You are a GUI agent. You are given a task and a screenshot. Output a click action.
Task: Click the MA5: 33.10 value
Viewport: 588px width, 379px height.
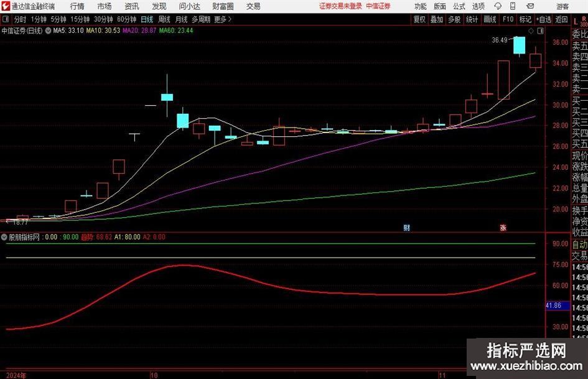tap(68, 30)
